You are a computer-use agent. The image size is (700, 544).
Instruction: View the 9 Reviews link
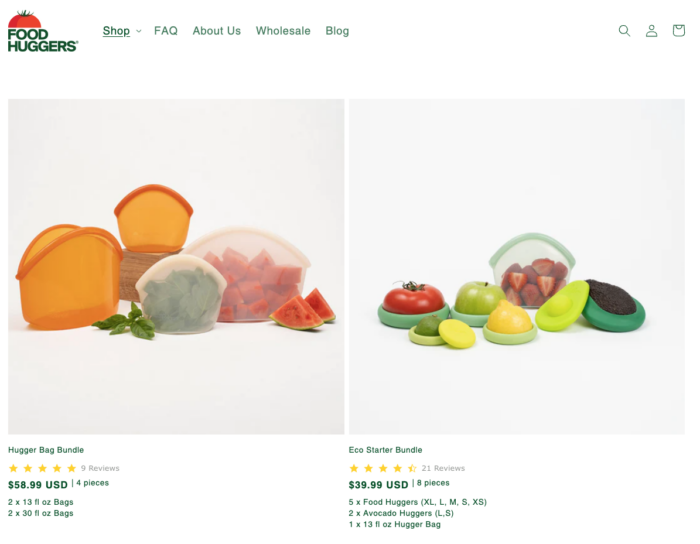[100, 468]
